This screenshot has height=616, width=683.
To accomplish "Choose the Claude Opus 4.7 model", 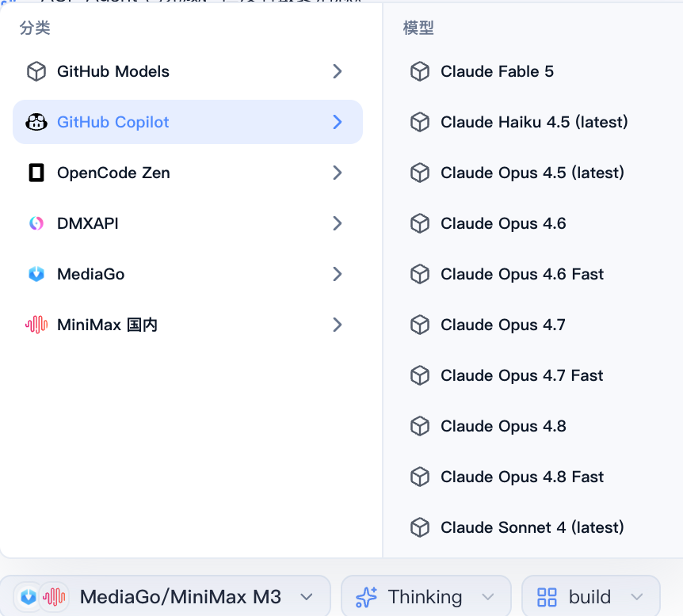I will 538,325.
